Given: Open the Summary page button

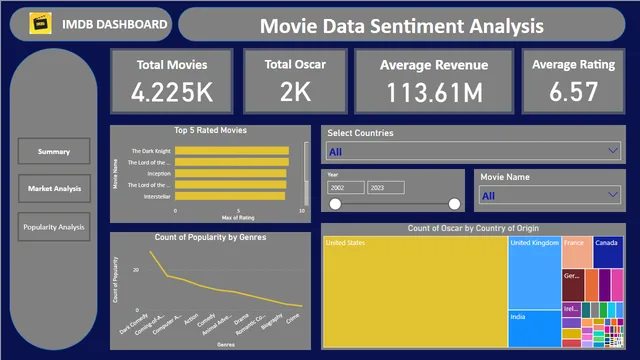Looking at the screenshot, I should pos(54,151).
